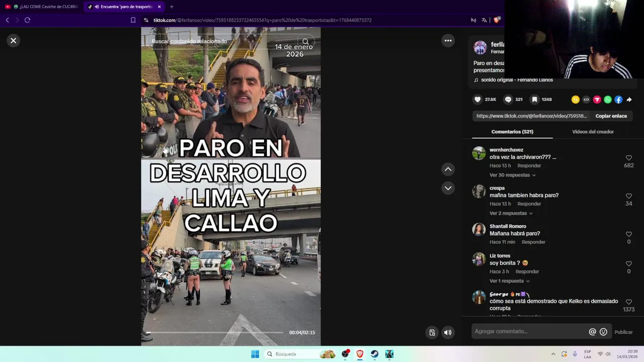Send to friends via pink icon

597,100
